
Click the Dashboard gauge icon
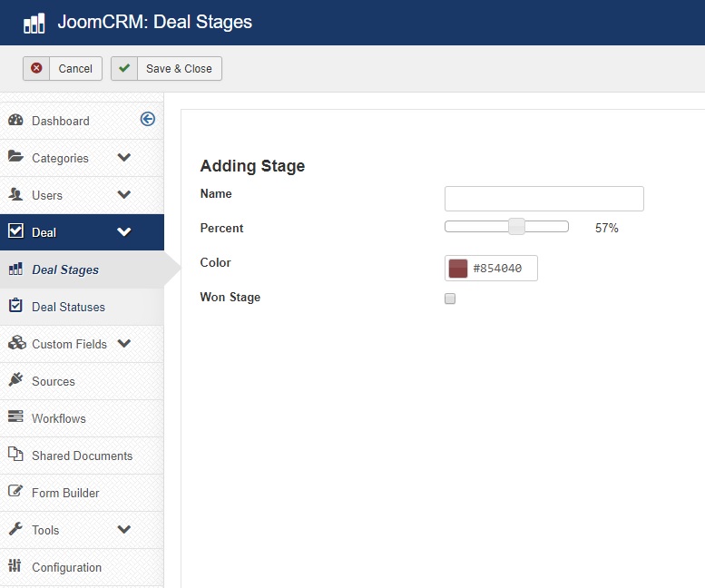pyautogui.click(x=15, y=120)
